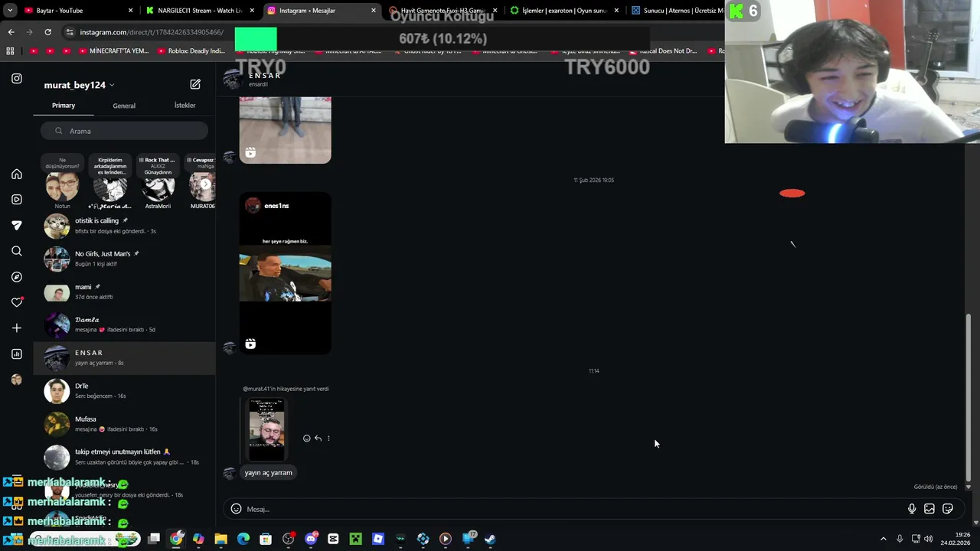Open Instagram Search from the sidebar
Image resolution: width=980 pixels, height=551 pixels.
17,251
